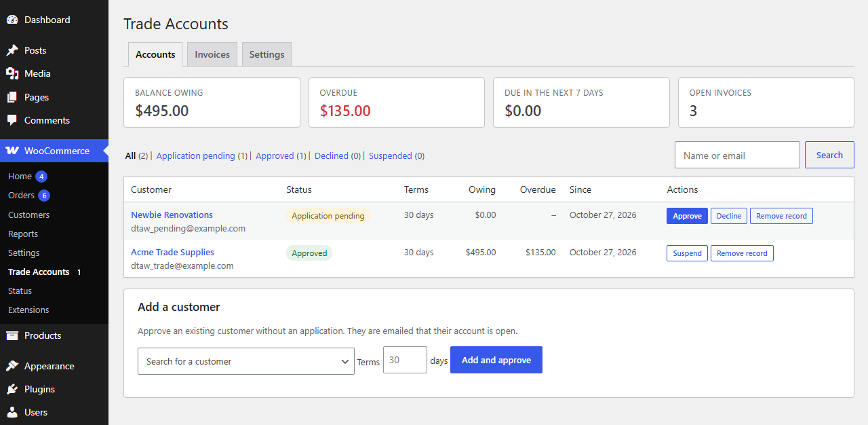Viewport: 868px width, 425px height.
Task: Click the Trade Accounts count badge 1
Action: pyautogui.click(x=79, y=272)
